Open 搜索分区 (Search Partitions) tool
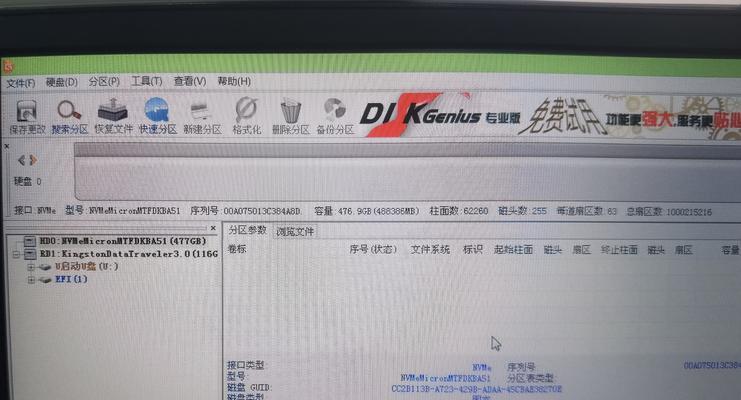 coord(69,116)
